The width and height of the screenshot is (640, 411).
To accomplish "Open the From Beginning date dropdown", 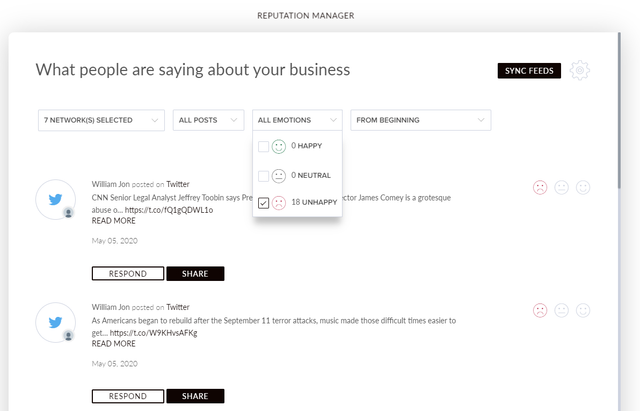I will (420, 120).
